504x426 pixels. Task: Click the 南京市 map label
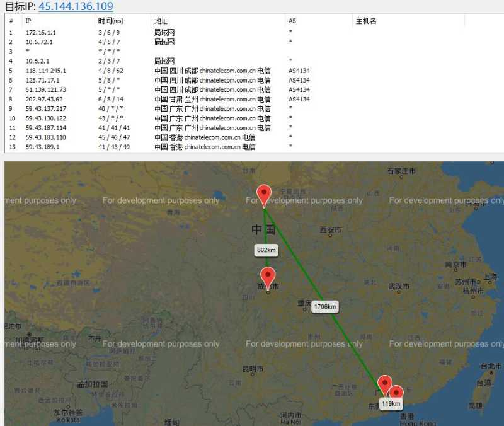455,265
